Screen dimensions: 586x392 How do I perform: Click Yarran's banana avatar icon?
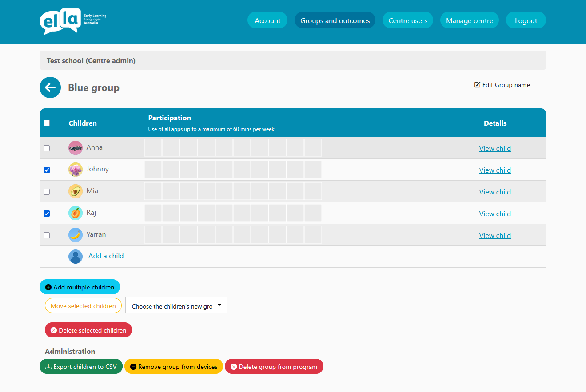pos(76,235)
